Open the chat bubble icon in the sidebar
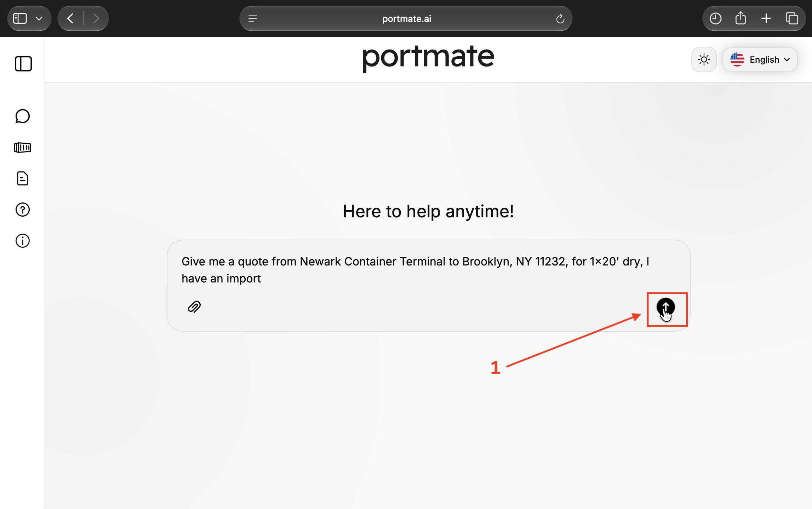 (23, 116)
